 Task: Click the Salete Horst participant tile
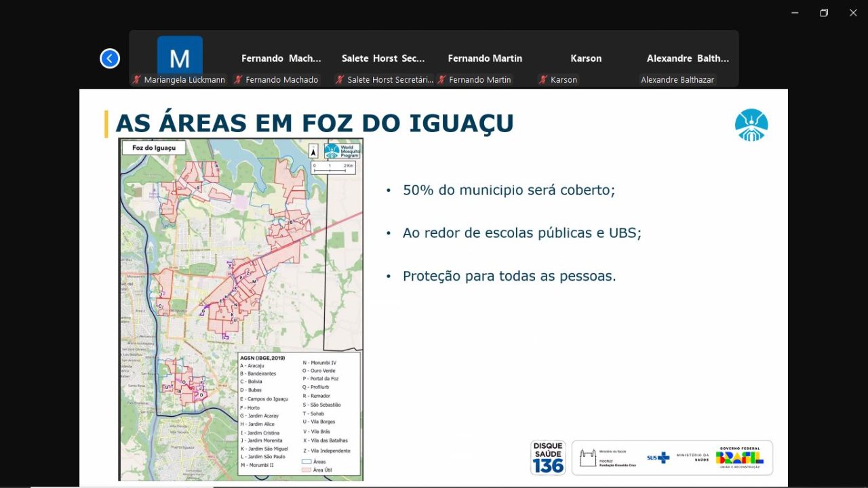[x=383, y=59]
